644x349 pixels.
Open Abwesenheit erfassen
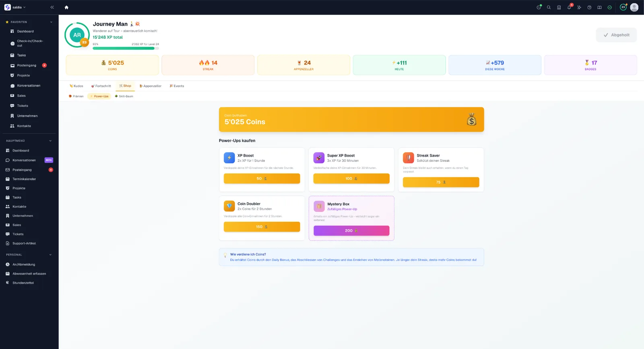tap(29, 274)
